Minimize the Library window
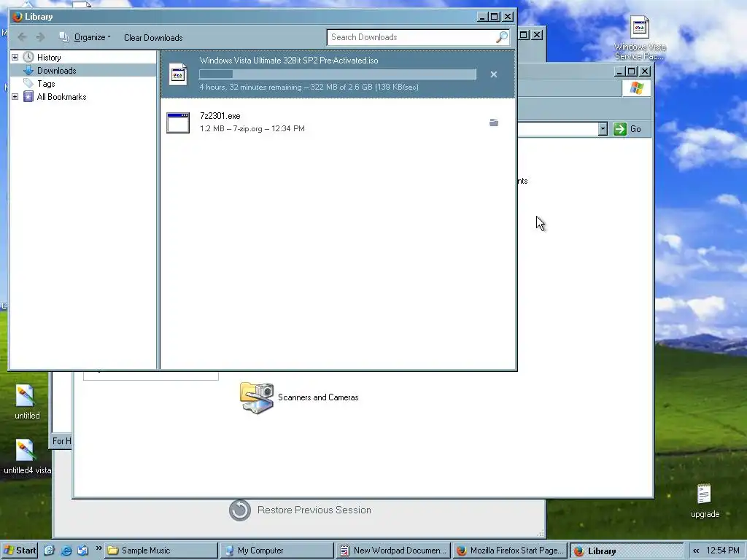The height and width of the screenshot is (560, 747). [482, 17]
